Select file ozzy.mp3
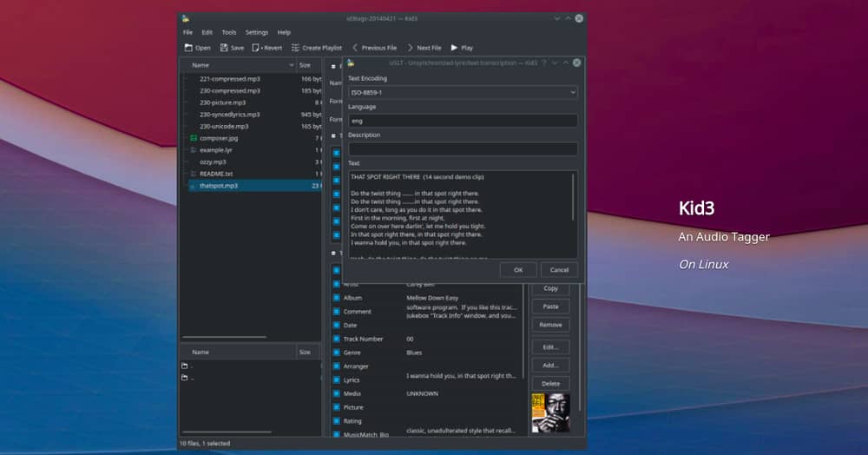This screenshot has height=455, width=868. click(213, 162)
